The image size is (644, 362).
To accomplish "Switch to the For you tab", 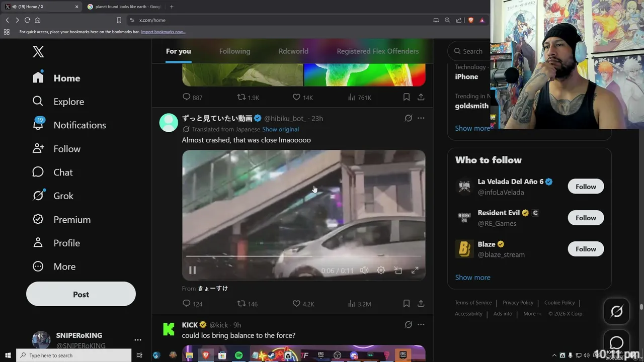I will point(179,51).
